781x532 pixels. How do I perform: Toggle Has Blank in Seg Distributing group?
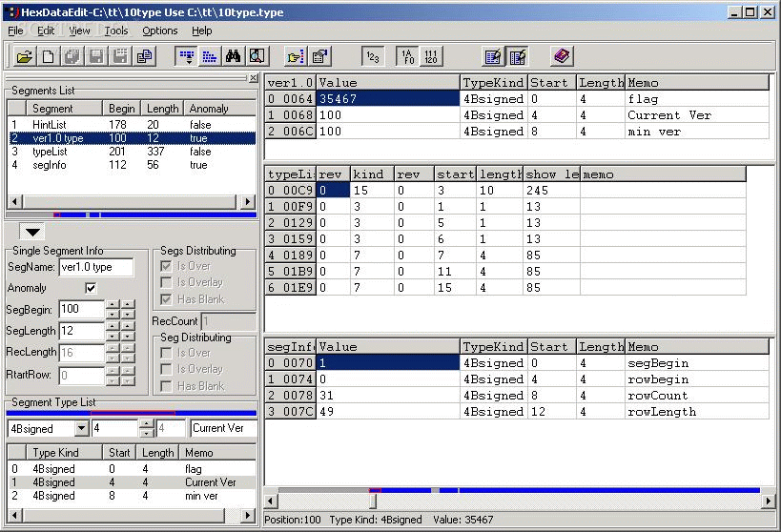coord(166,386)
